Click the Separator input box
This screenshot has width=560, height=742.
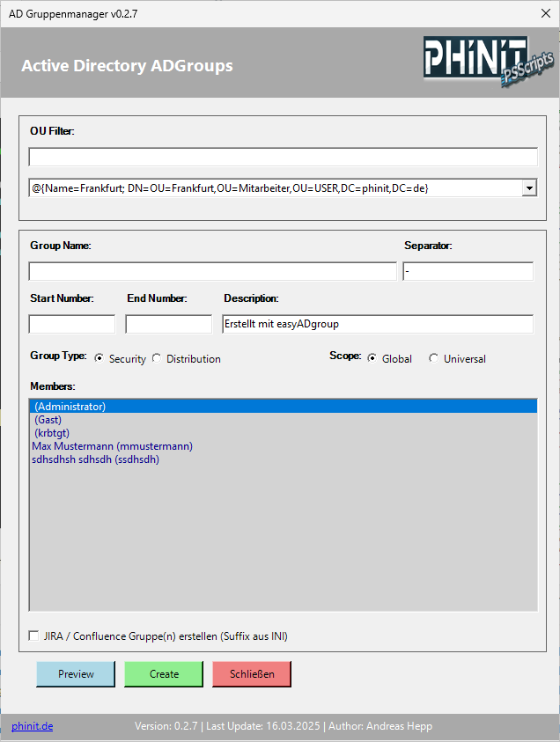tap(468, 271)
